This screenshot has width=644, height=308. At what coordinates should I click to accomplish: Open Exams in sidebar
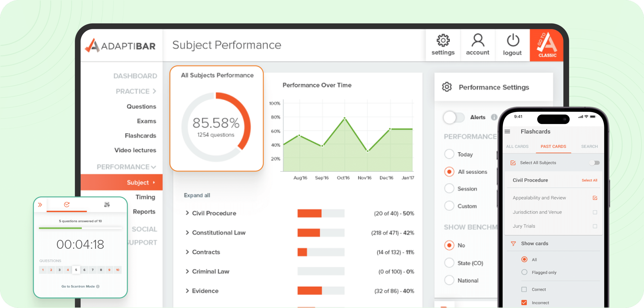147,121
